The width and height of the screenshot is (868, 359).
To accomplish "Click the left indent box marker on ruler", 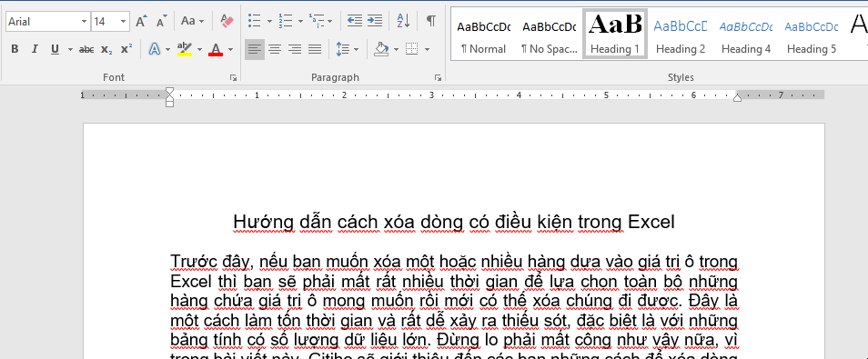I will (170, 104).
